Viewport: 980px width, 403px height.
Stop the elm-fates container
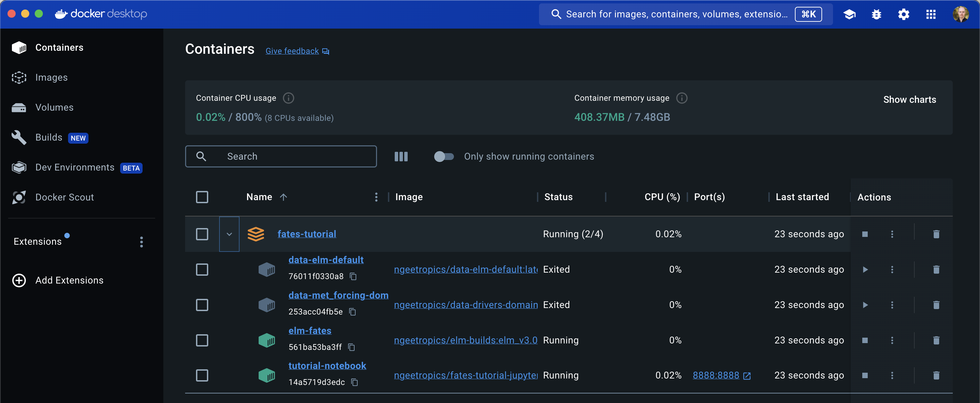pyautogui.click(x=865, y=340)
